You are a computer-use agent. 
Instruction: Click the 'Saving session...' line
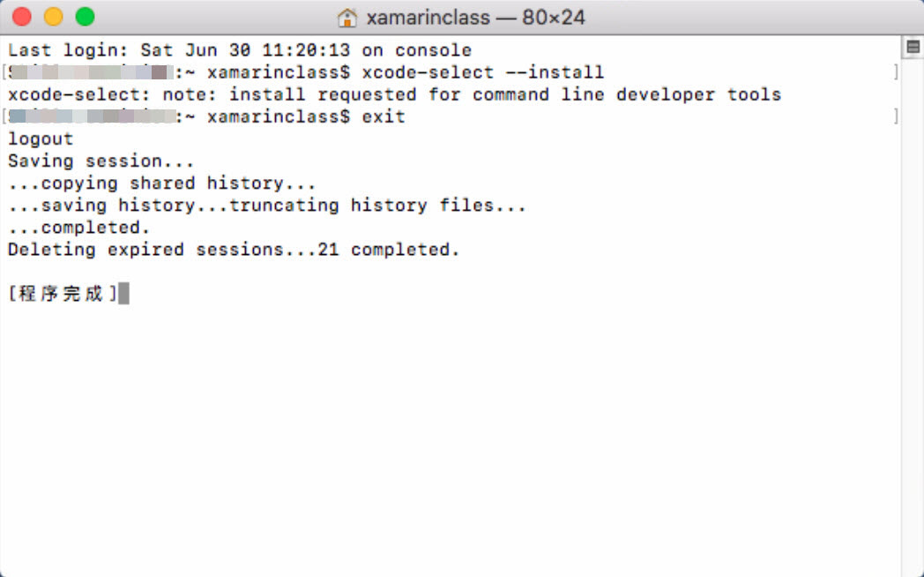[101, 161]
